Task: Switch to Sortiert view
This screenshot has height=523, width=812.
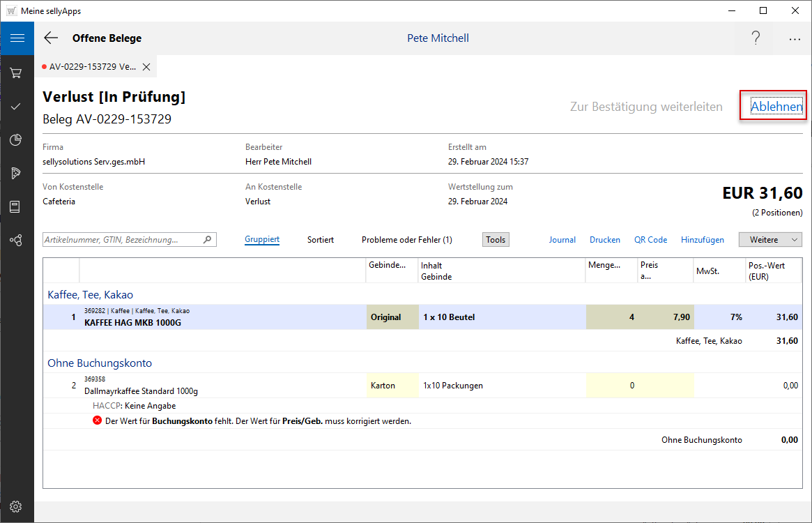Action: pyautogui.click(x=321, y=240)
